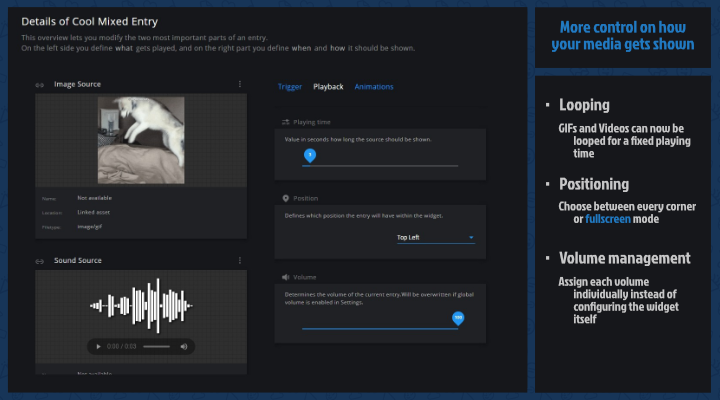Image resolution: width=720 pixels, height=400 pixels.
Task: Click the Volume speaker icon heading
Action: (286, 277)
